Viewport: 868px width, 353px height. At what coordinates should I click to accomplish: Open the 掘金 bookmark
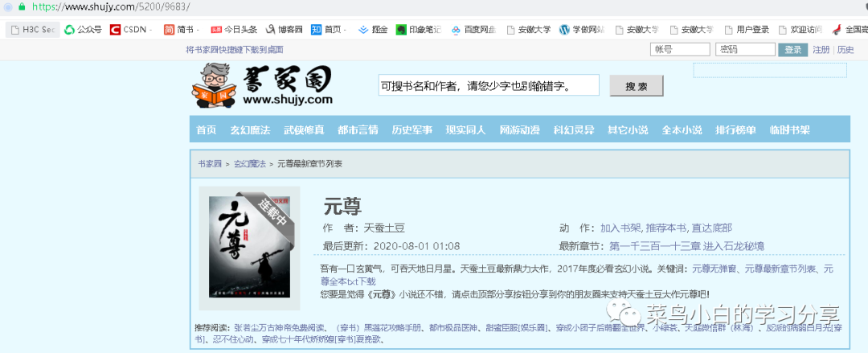373,30
